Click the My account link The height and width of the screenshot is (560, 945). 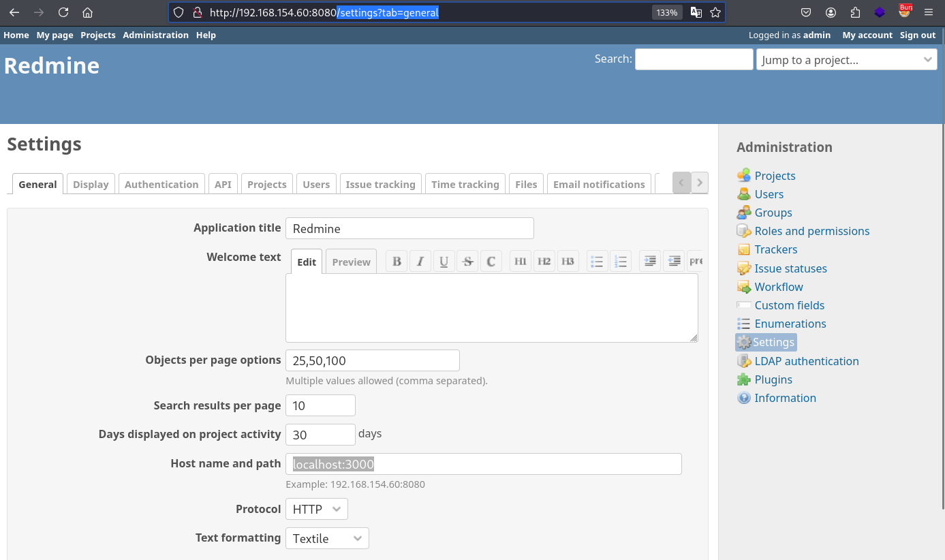coord(867,35)
